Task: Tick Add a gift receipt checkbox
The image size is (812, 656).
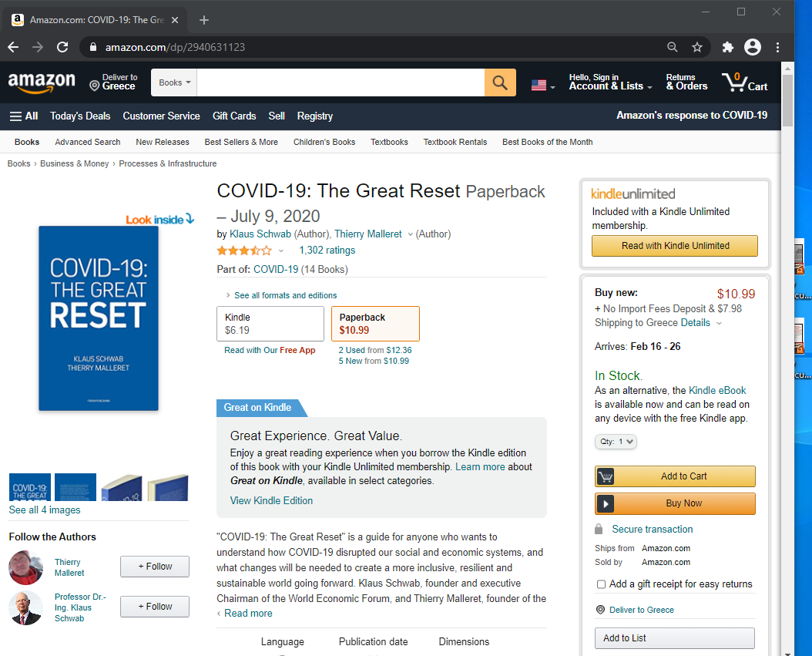Action: pyautogui.click(x=601, y=584)
